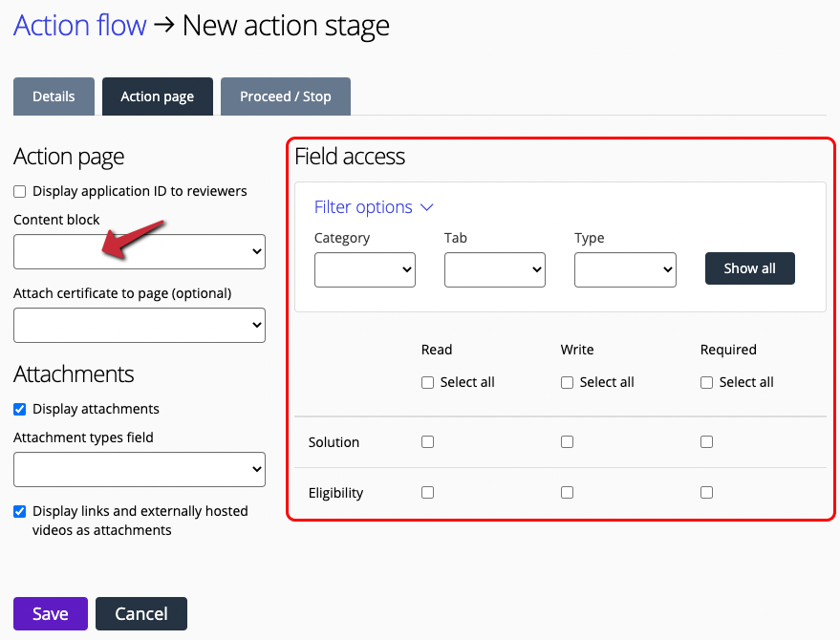Select the Action page tab

click(x=158, y=96)
